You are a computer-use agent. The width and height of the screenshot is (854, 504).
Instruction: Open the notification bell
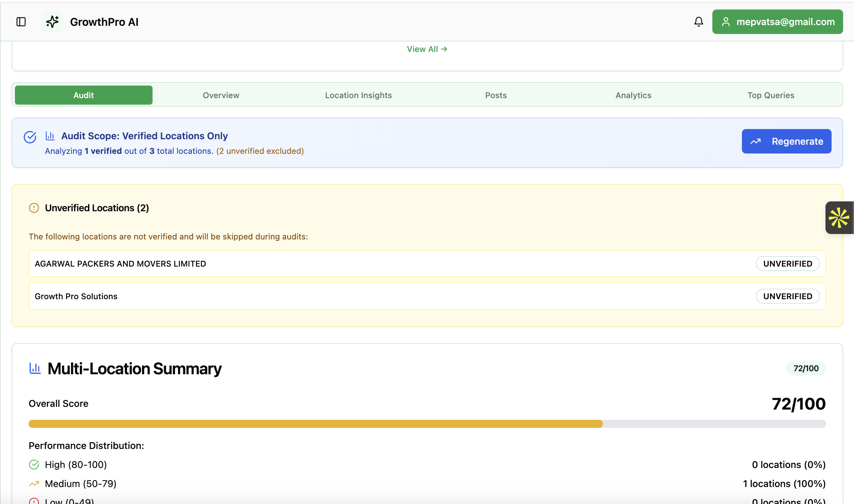pyautogui.click(x=698, y=21)
